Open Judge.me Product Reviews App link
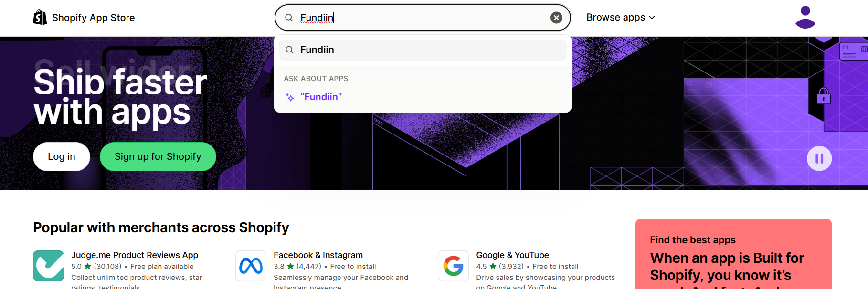 coord(135,255)
